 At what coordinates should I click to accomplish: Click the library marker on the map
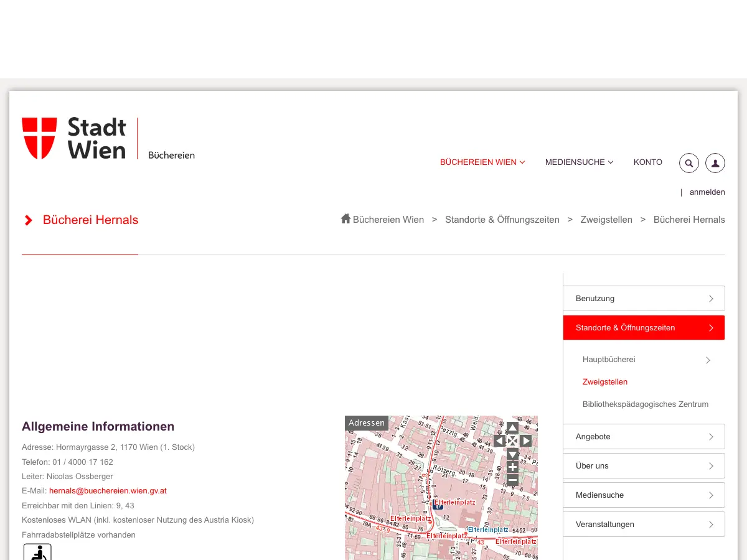pyautogui.click(x=438, y=505)
